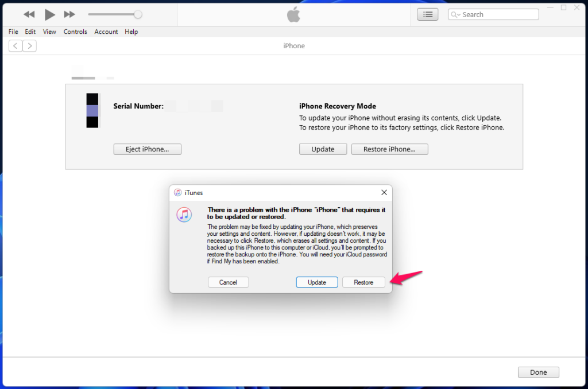
Task: Focus the Search field
Action: (x=493, y=14)
